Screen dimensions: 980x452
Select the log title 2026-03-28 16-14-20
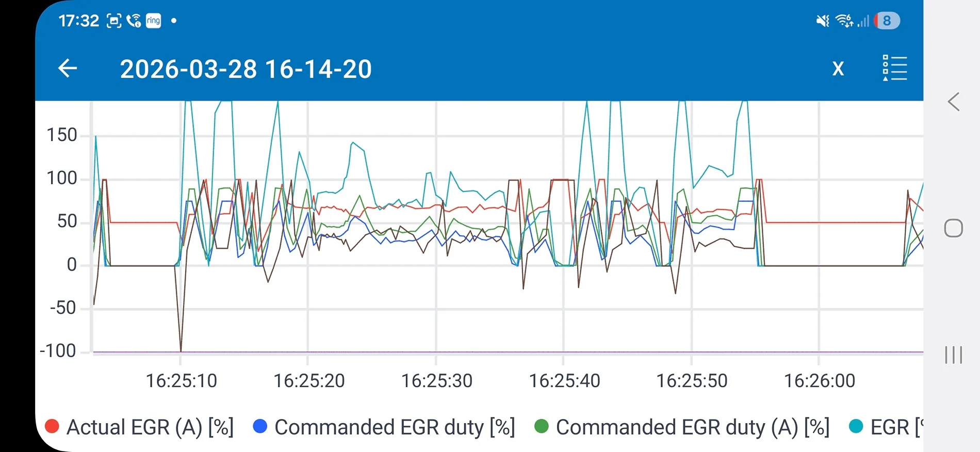(x=246, y=69)
